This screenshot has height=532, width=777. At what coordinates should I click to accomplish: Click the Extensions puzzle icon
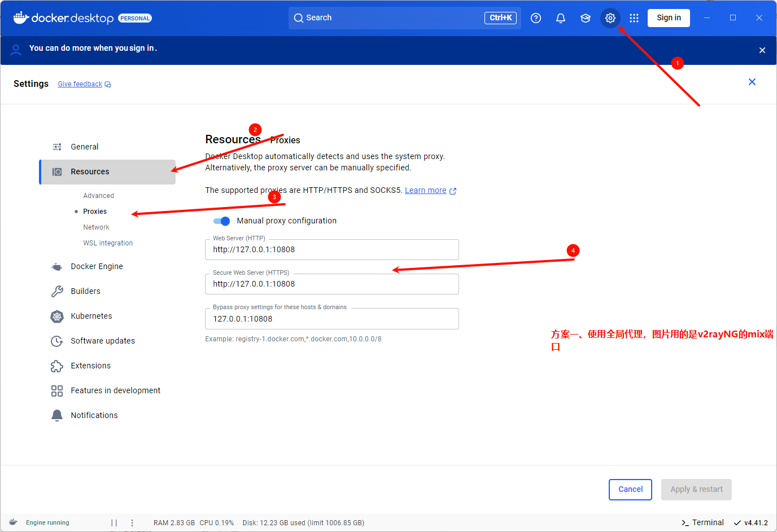[x=57, y=366]
